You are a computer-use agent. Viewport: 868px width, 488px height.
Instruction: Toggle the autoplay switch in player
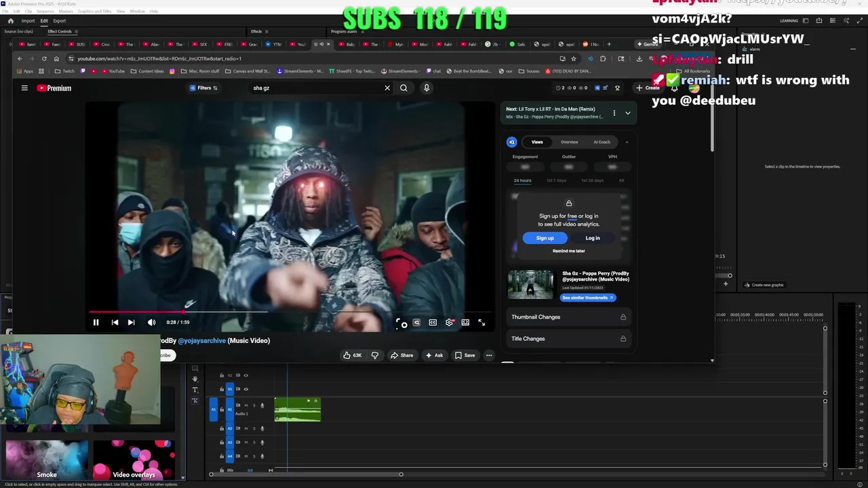401,323
